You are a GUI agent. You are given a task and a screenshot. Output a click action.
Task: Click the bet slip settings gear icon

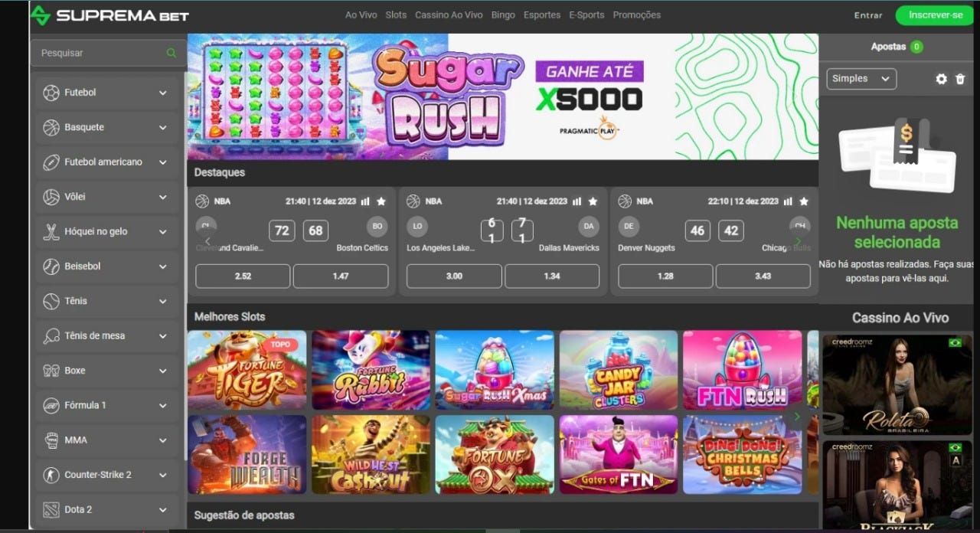941,79
